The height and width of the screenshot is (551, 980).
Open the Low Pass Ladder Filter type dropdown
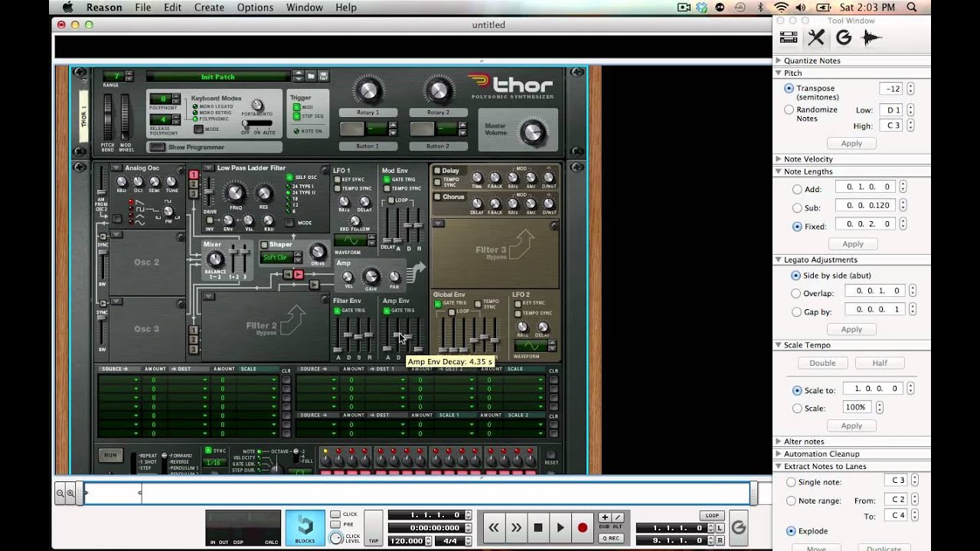(x=208, y=168)
